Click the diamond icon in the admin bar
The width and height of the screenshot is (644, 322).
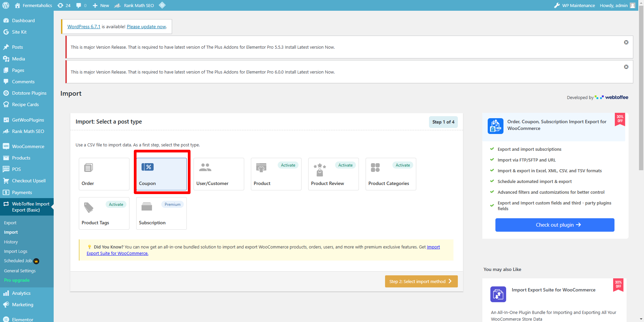pyautogui.click(x=162, y=5)
